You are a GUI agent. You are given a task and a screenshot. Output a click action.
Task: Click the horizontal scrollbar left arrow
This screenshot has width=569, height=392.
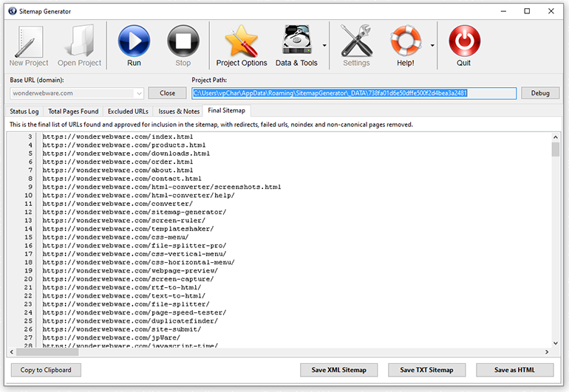click(12, 352)
